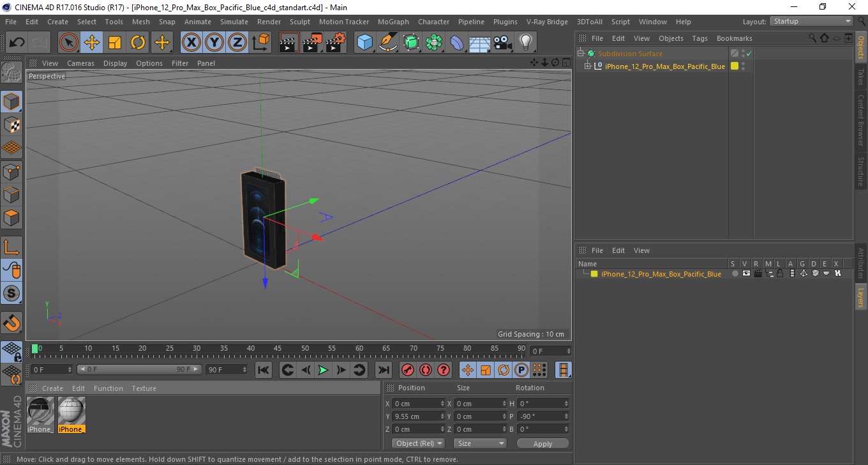The image size is (868, 465).
Task: Add a Cube primitive object
Action: pos(364,43)
